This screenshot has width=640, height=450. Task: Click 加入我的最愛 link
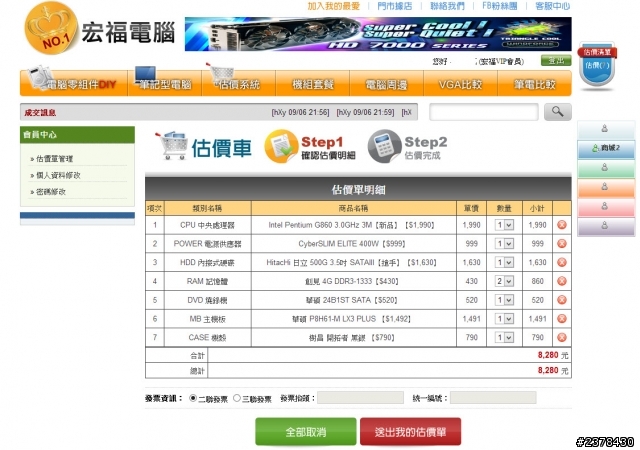tap(334, 6)
